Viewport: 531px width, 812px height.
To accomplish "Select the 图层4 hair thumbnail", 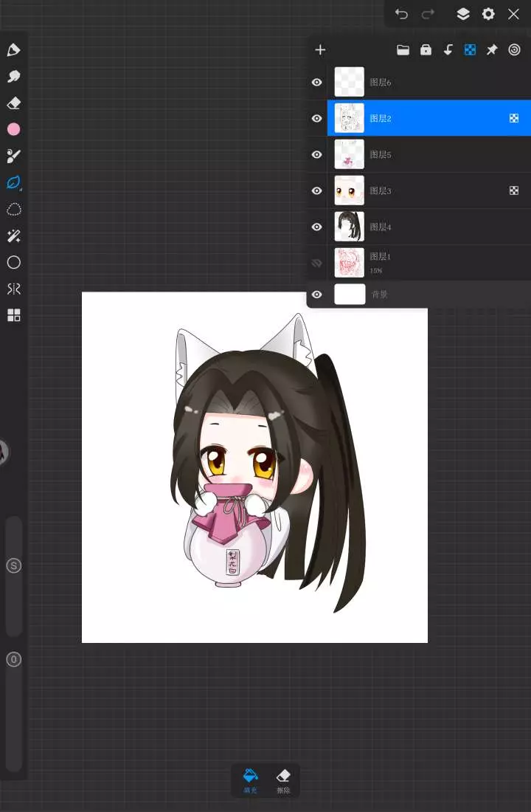I will click(350, 227).
